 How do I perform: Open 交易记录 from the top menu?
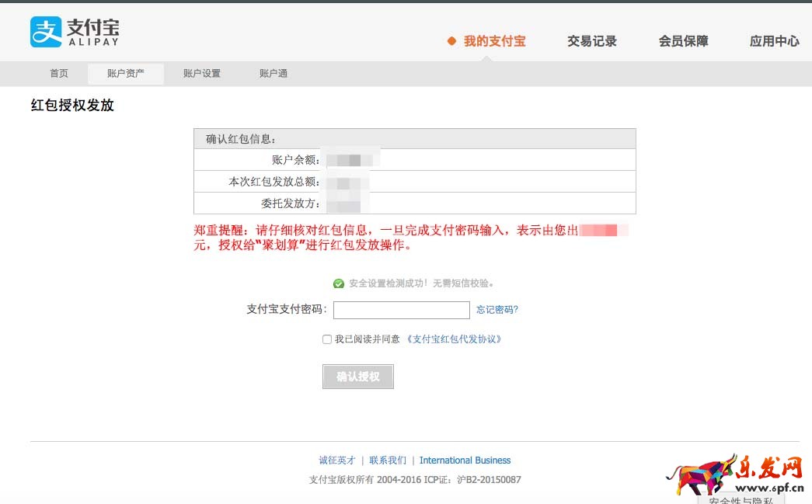pos(592,40)
